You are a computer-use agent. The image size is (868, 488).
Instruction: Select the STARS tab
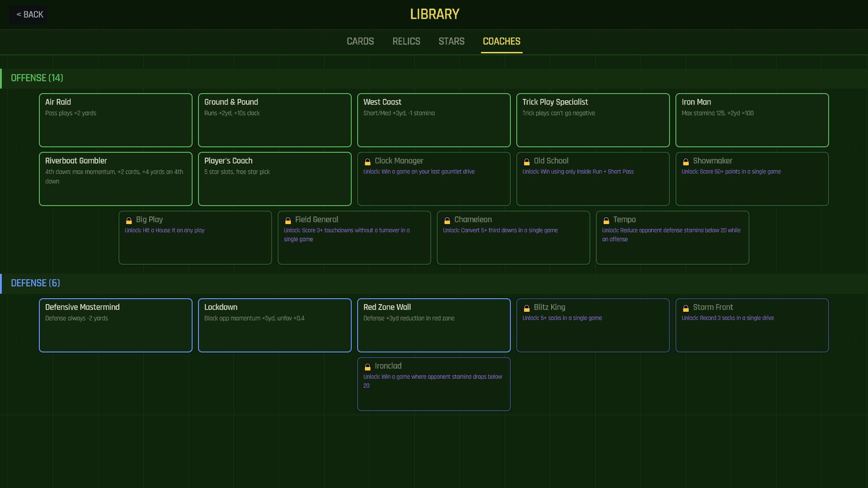tap(451, 41)
